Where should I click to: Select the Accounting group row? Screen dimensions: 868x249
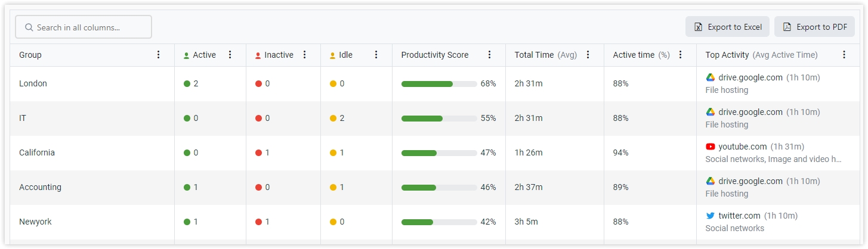[x=434, y=187]
